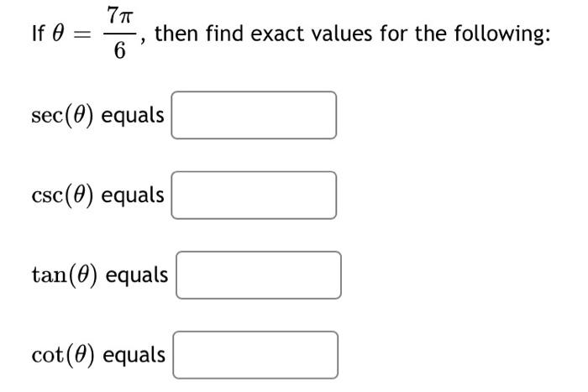Click the cot(θ) expression label
This screenshot has width=588, height=392.
click(x=63, y=355)
